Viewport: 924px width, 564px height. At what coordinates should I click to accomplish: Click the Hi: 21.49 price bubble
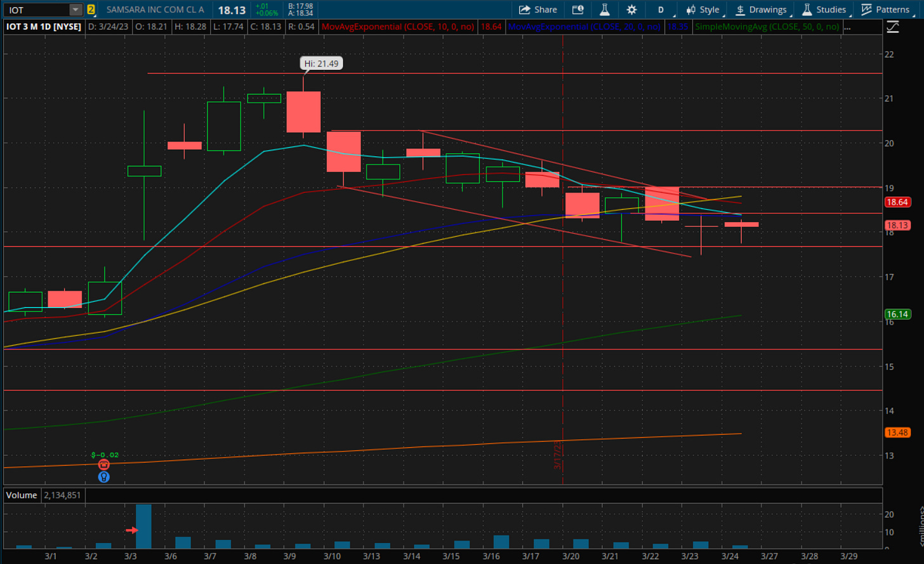coord(321,64)
